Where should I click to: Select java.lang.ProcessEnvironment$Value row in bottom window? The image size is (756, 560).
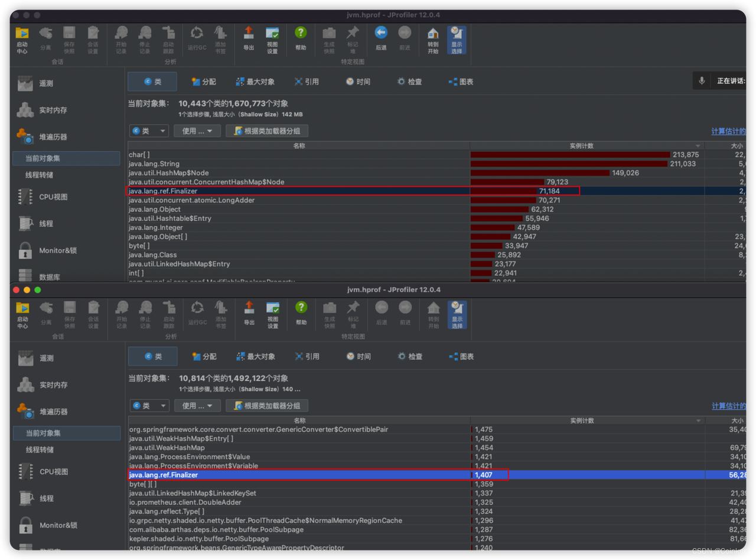pyautogui.click(x=437, y=457)
